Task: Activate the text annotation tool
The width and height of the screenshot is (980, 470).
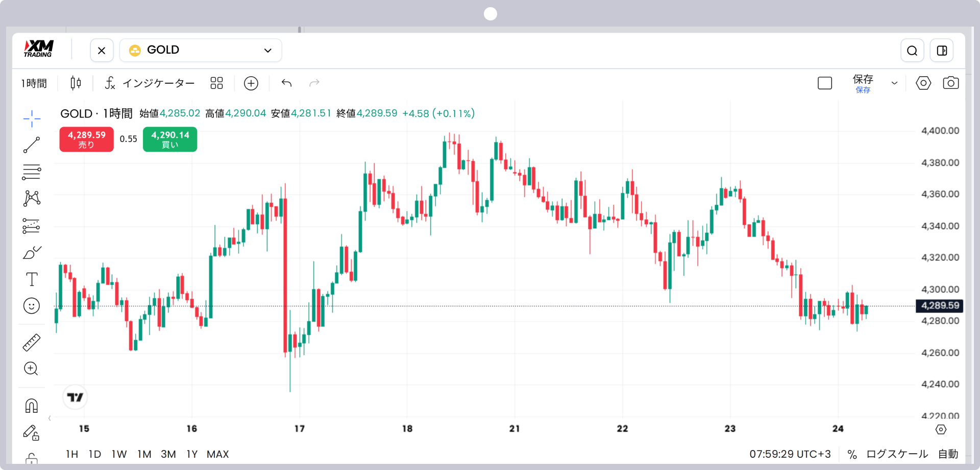Action: (x=32, y=279)
